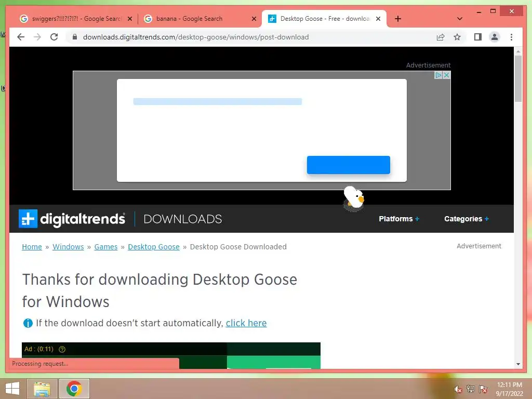532x399 pixels.
Task: Click the Action Center flag icon
Action: pyautogui.click(x=483, y=389)
